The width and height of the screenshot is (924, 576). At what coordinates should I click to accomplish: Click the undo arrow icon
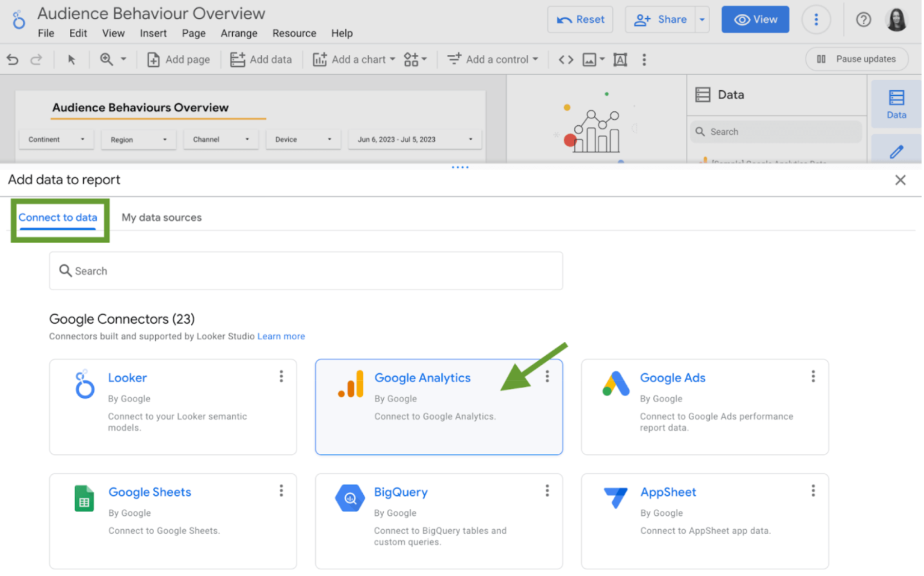tap(13, 60)
